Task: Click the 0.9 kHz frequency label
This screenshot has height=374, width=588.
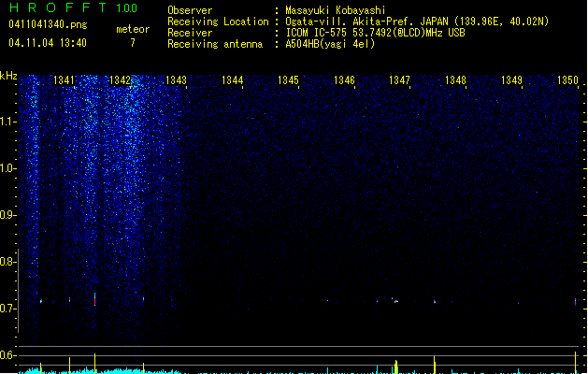Action: click(7, 215)
